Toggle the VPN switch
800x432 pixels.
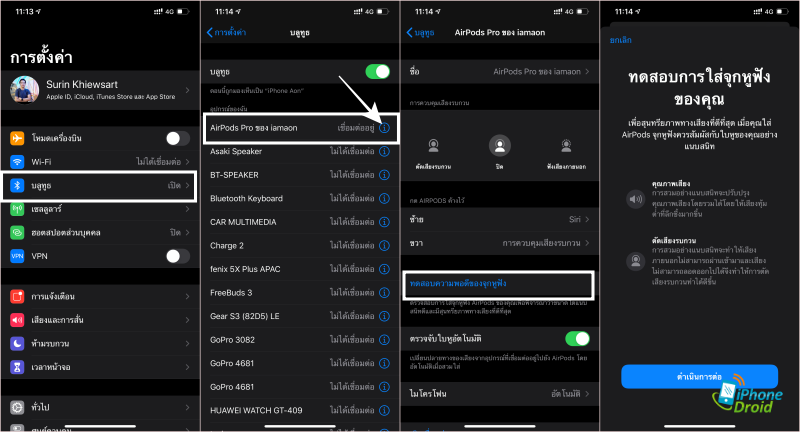point(178,256)
